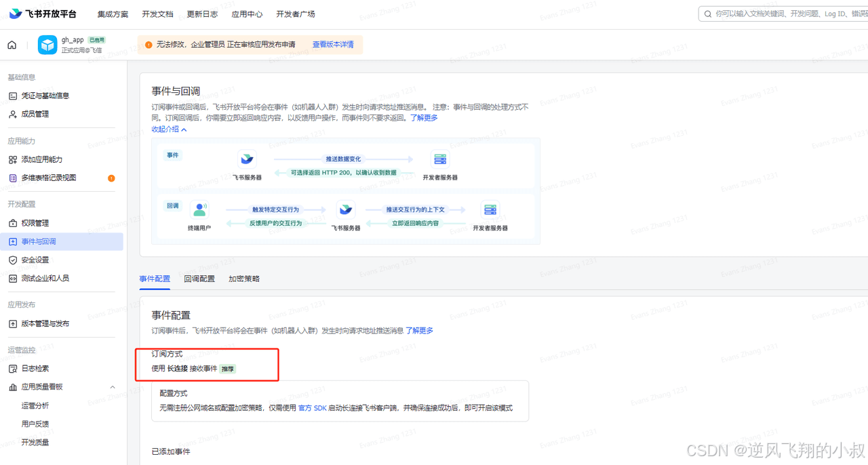Click the purple icon beside 多维表格记录视图
The image size is (868, 465).
(13, 178)
